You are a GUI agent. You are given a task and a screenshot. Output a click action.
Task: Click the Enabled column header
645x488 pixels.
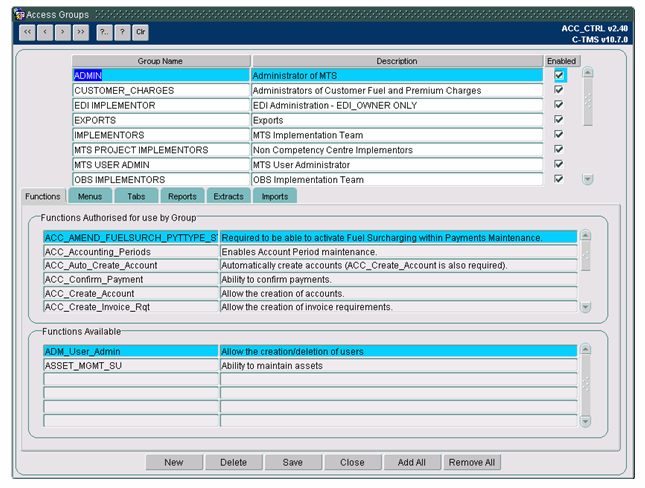coord(562,61)
